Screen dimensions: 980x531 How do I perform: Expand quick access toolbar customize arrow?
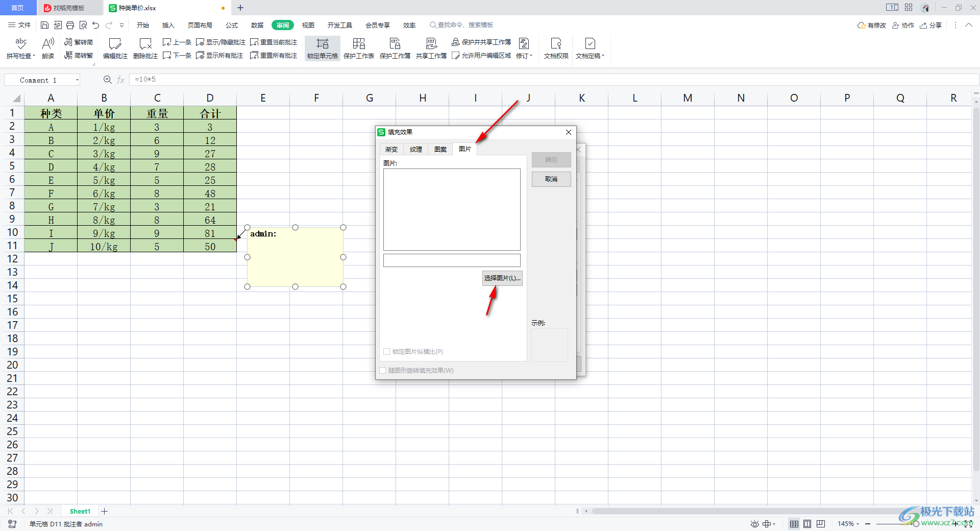[121, 25]
